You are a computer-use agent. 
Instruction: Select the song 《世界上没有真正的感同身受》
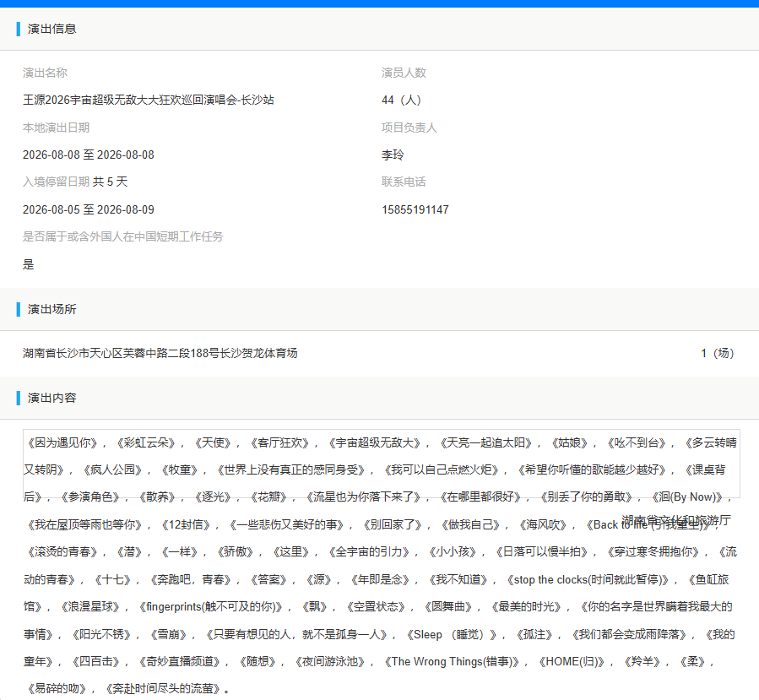pyautogui.click(x=292, y=470)
